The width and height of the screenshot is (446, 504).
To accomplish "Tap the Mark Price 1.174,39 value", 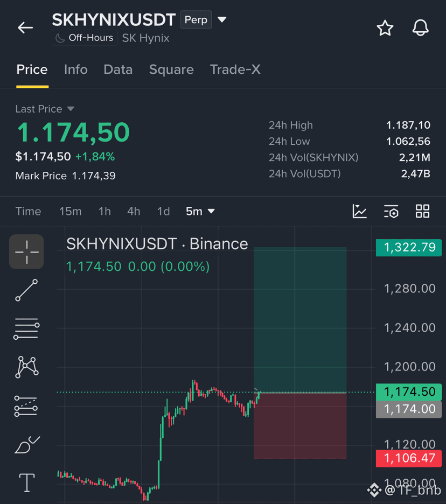I will click(x=94, y=176).
